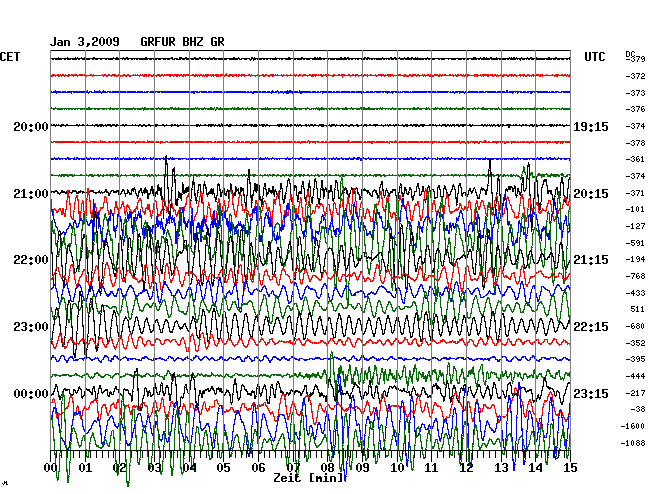Image resolution: width=650 pixels, height=494 pixels.
Task: Click the DC offset value '-680'
Action: (635, 326)
